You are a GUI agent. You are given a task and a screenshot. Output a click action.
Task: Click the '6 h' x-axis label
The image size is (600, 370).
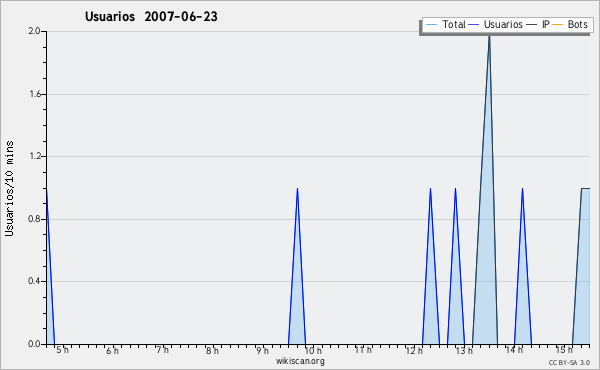click(112, 350)
